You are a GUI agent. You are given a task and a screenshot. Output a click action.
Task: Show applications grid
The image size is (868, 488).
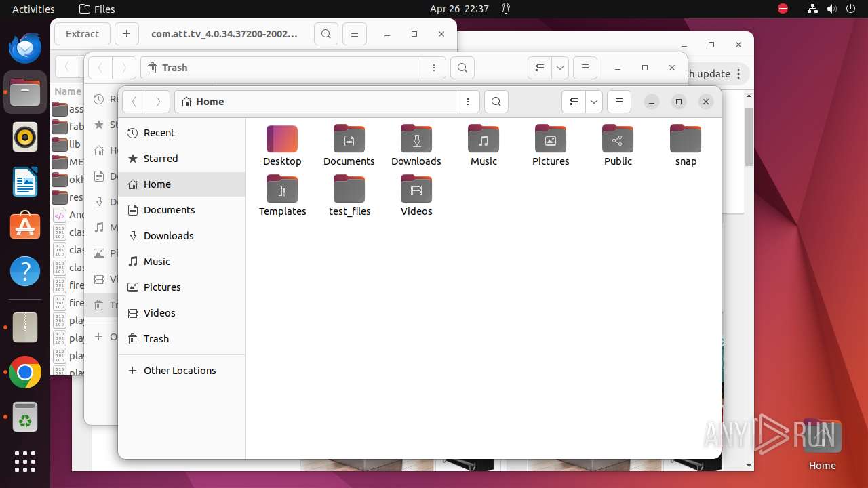25,462
